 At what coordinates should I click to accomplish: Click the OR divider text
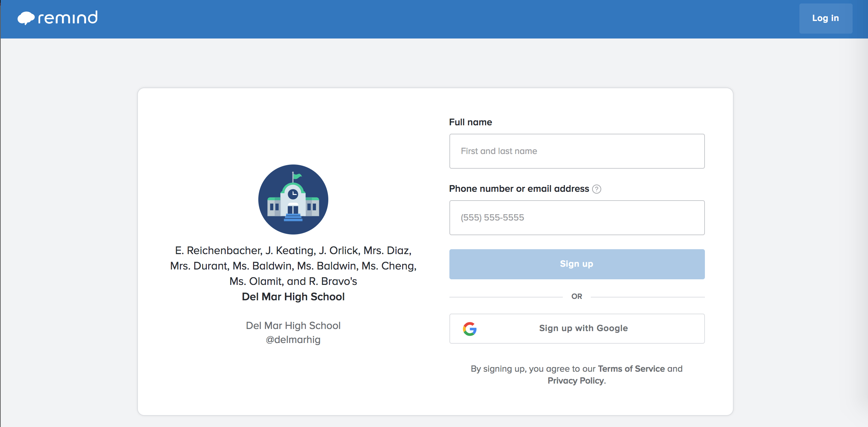click(576, 296)
